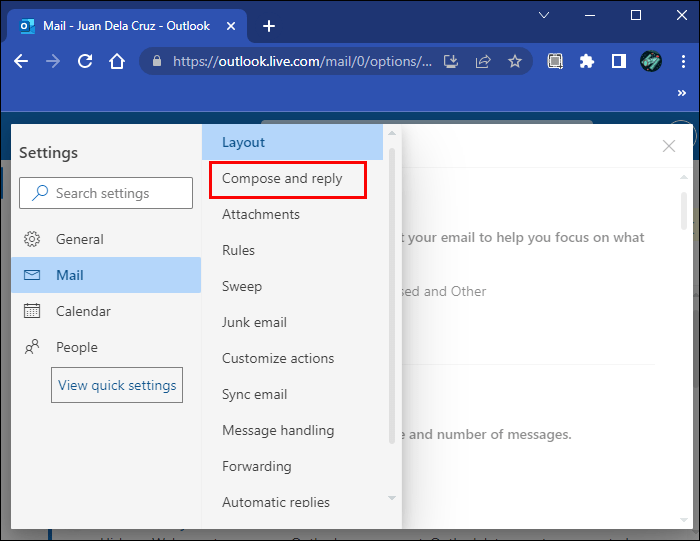The width and height of the screenshot is (700, 541).
Task: Select the People settings category
Action: (76, 347)
